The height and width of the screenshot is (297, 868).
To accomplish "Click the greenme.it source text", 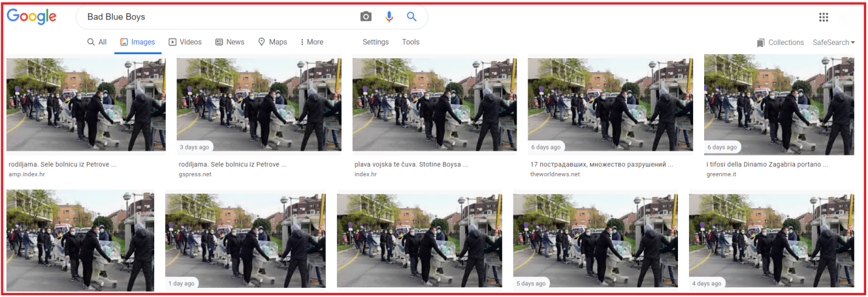I will coord(720,174).
